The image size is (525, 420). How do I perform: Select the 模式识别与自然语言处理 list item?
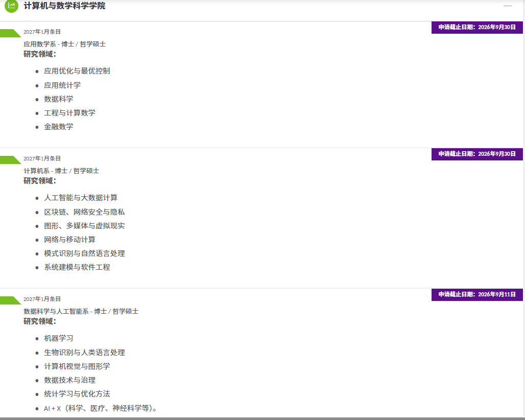[x=84, y=253]
